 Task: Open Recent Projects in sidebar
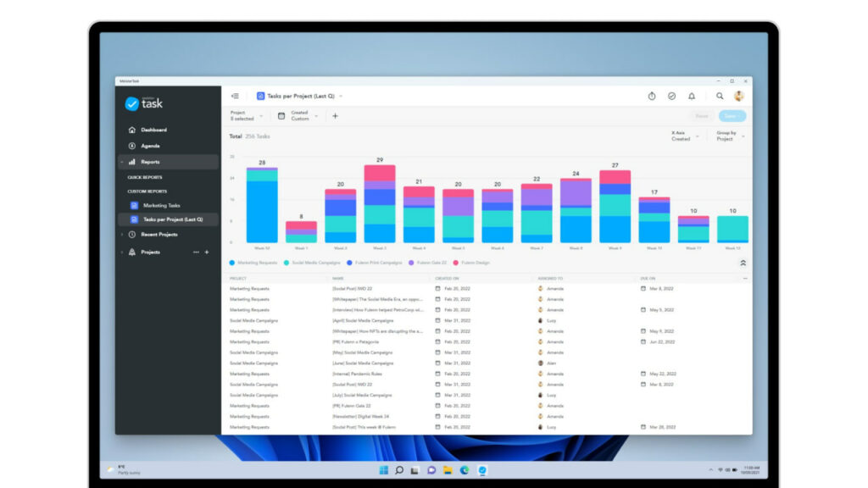click(x=159, y=235)
